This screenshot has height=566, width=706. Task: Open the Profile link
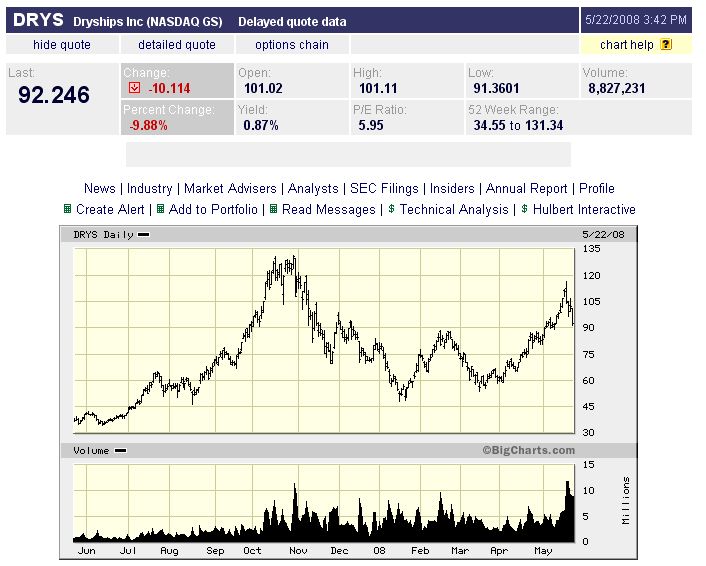coord(597,188)
